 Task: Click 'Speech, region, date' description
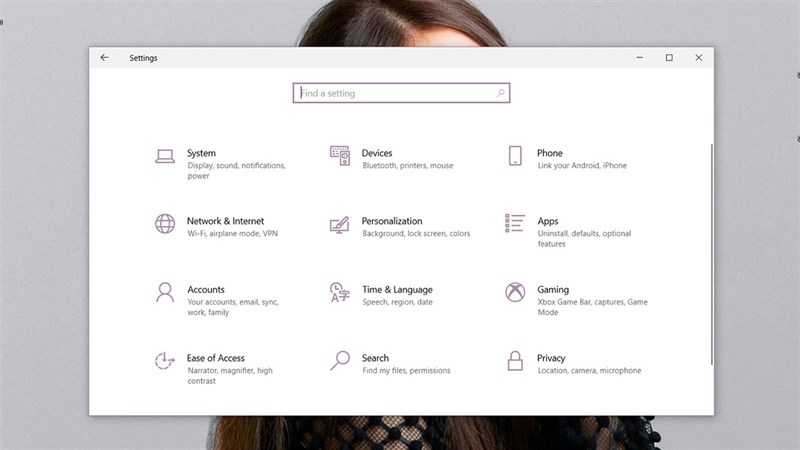pyautogui.click(x=397, y=302)
